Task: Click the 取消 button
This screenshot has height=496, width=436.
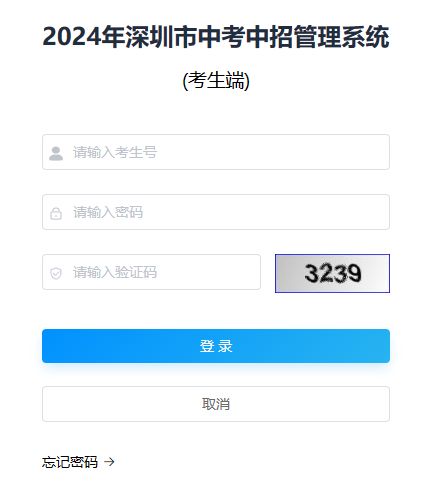Action: [216, 404]
